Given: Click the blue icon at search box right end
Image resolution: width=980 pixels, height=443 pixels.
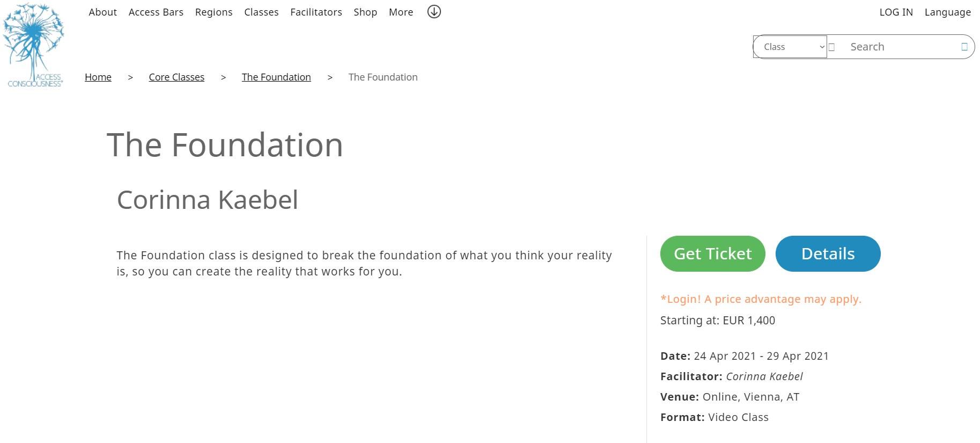Looking at the screenshot, I should tap(964, 47).
